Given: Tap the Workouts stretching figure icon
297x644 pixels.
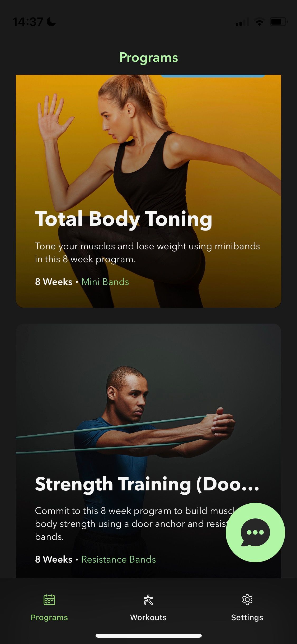Looking at the screenshot, I should coord(148,600).
